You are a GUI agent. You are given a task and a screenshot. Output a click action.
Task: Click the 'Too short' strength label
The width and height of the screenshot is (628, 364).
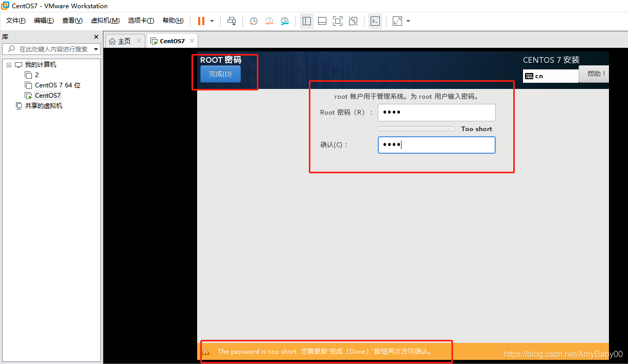tap(477, 129)
